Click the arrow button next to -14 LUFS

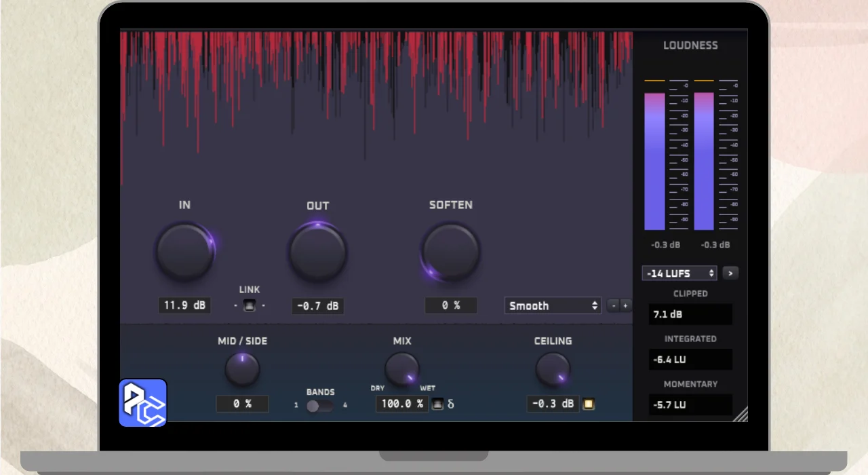(730, 273)
